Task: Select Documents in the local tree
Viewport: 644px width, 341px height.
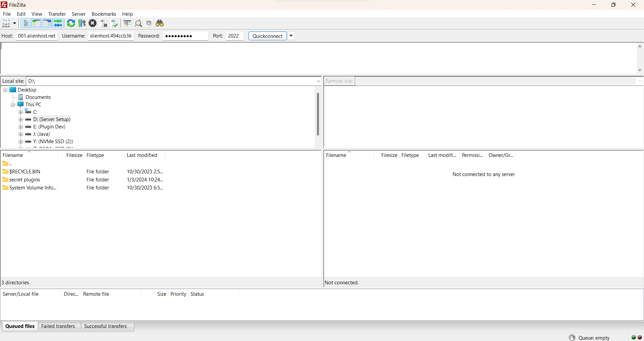Action: coord(38,97)
